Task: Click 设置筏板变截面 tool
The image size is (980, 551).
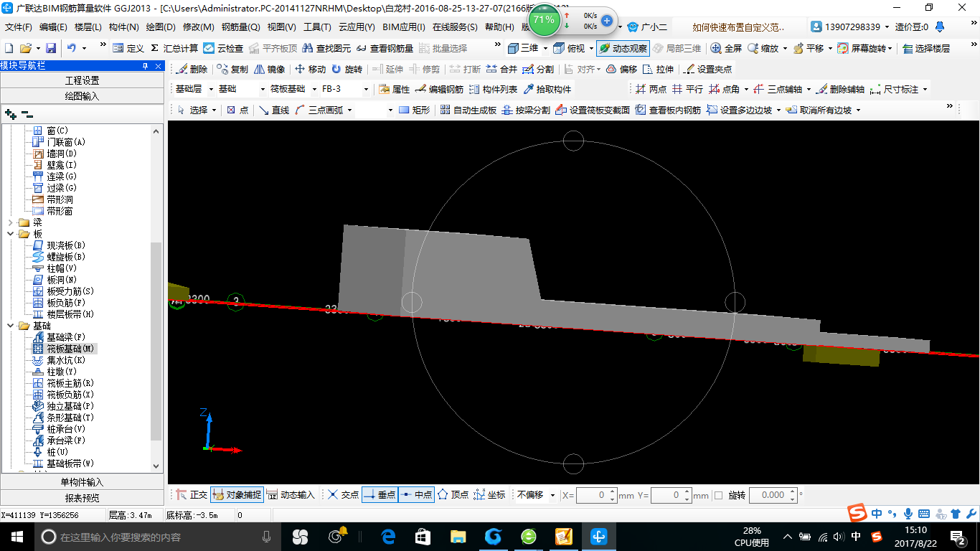Action: 593,110
